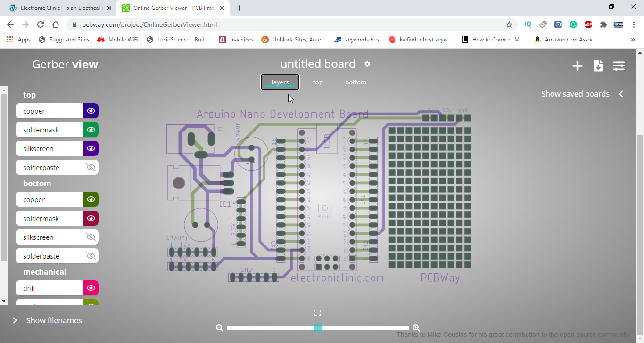
Task: Hide the mechanical drill layer
Action: pyautogui.click(x=91, y=288)
